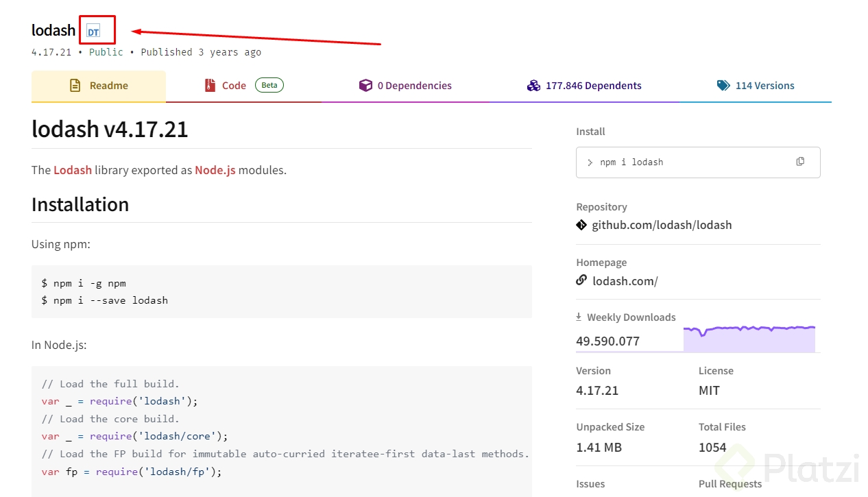Open the 0 Dependencies tab
The width and height of the screenshot is (868, 497).
point(414,86)
